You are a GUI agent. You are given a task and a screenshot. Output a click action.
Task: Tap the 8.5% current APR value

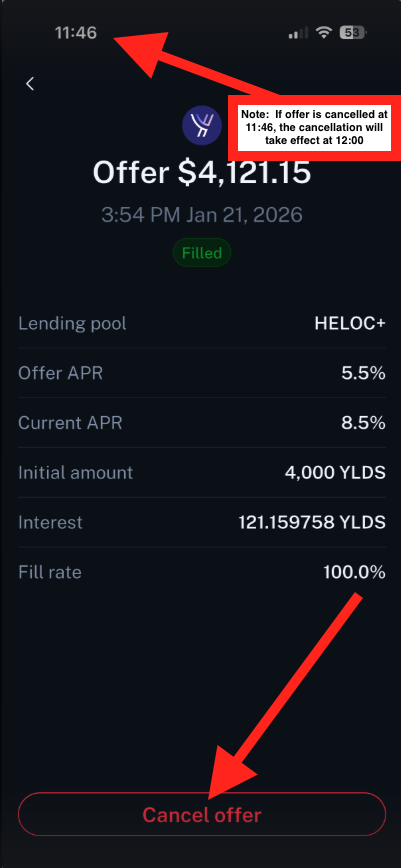coord(363,423)
